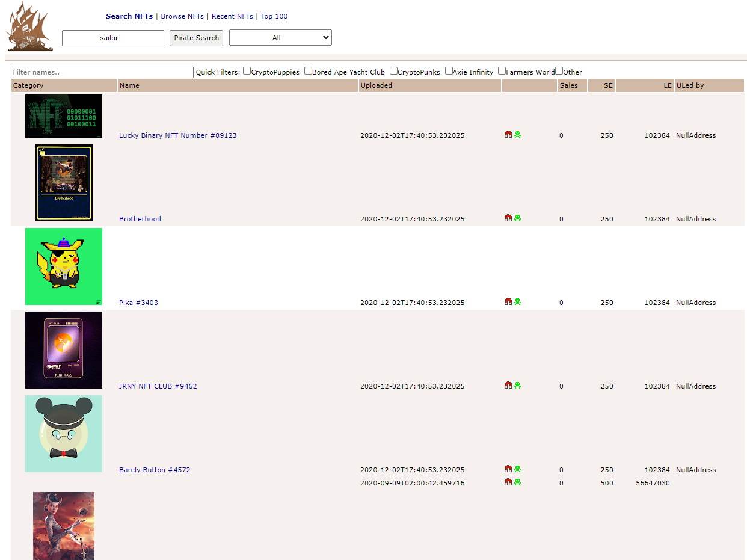Screen dimensions: 747x560
Task: Enable the CryptoPunks quick filter
Action: 393,70
